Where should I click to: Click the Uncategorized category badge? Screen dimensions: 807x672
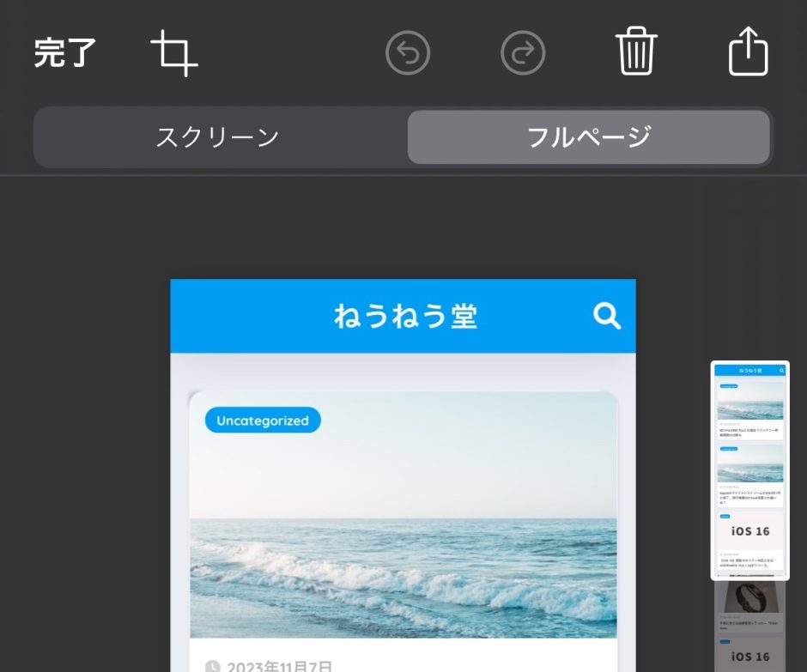pos(263,421)
